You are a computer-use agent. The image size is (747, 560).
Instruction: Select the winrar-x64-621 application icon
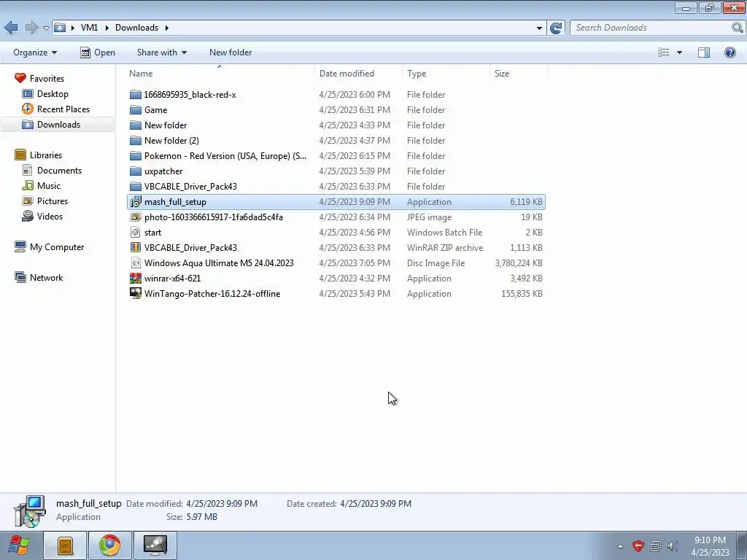(x=136, y=278)
